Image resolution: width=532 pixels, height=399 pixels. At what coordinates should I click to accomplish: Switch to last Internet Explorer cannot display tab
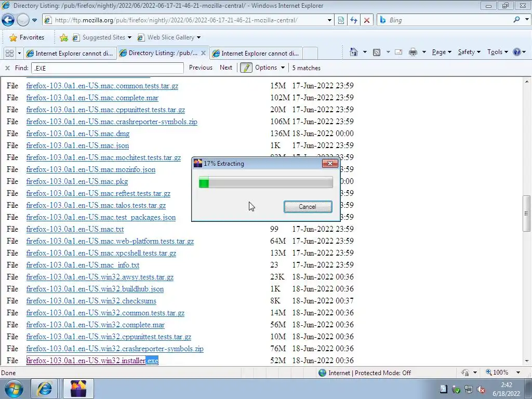click(256, 54)
